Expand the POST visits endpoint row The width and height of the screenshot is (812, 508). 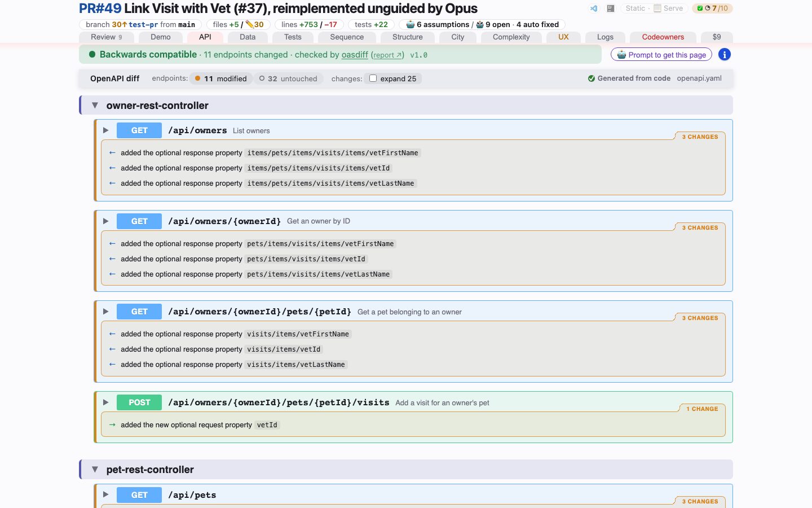pos(105,402)
